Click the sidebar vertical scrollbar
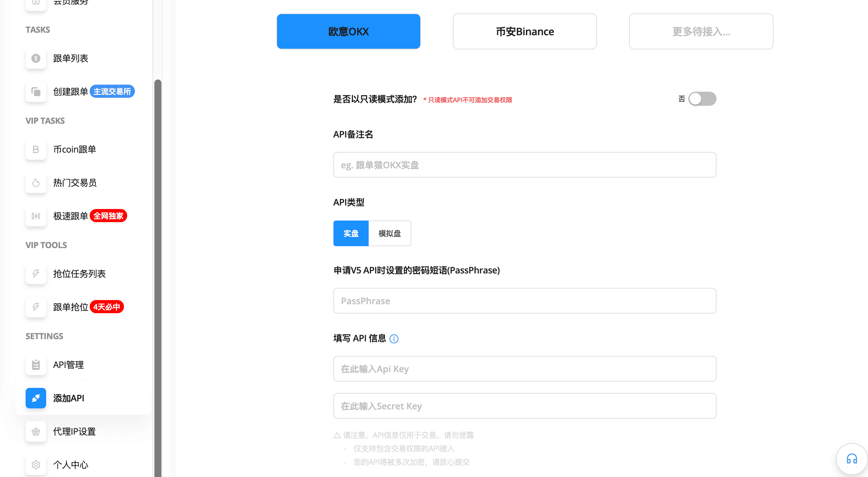Image resolution: width=868 pixels, height=477 pixels. point(157,278)
